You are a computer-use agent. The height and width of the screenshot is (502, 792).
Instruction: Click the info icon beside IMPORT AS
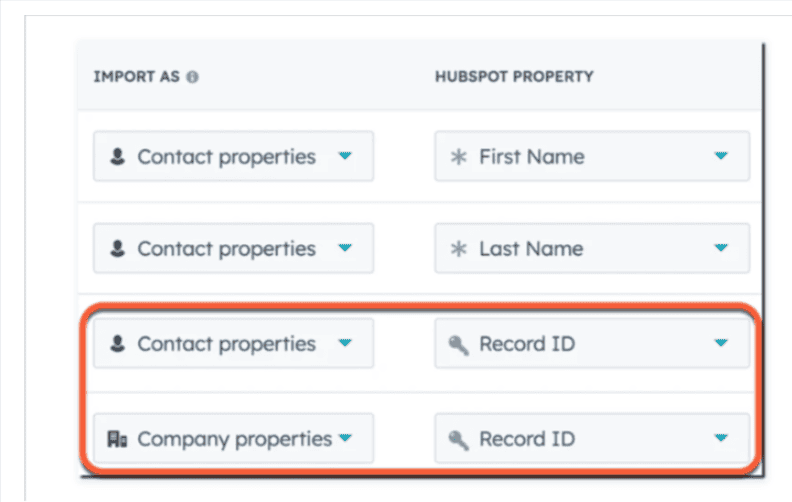coord(192,77)
